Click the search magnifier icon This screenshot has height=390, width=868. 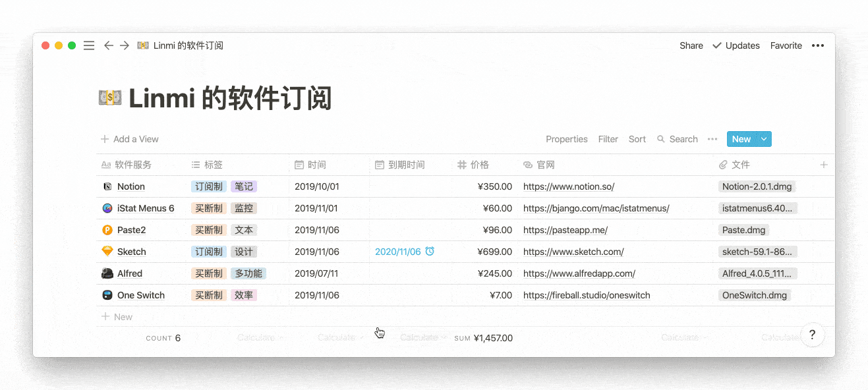(x=661, y=139)
